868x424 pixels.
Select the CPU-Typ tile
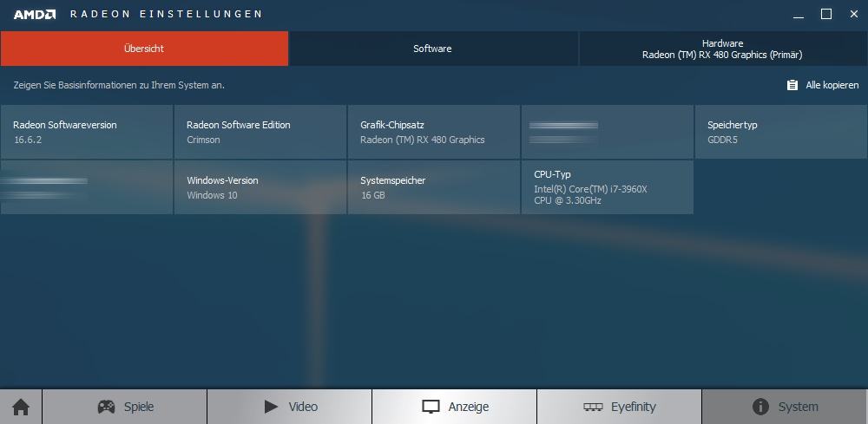point(608,187)
